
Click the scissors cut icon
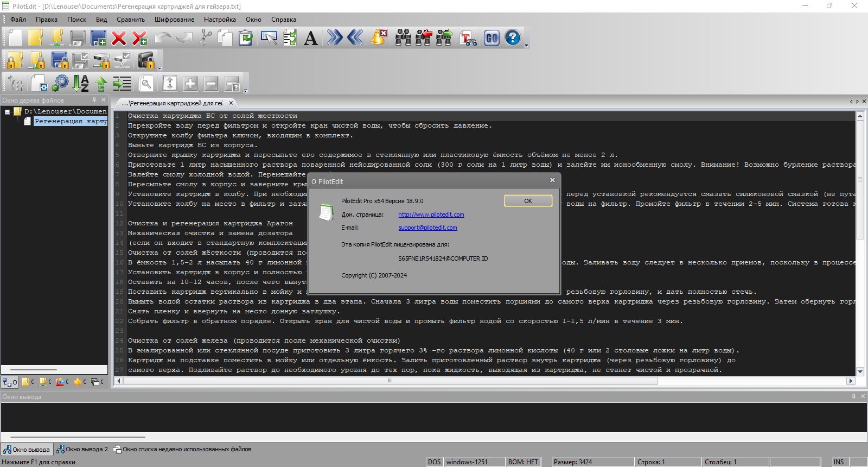[x=206, y=38]
